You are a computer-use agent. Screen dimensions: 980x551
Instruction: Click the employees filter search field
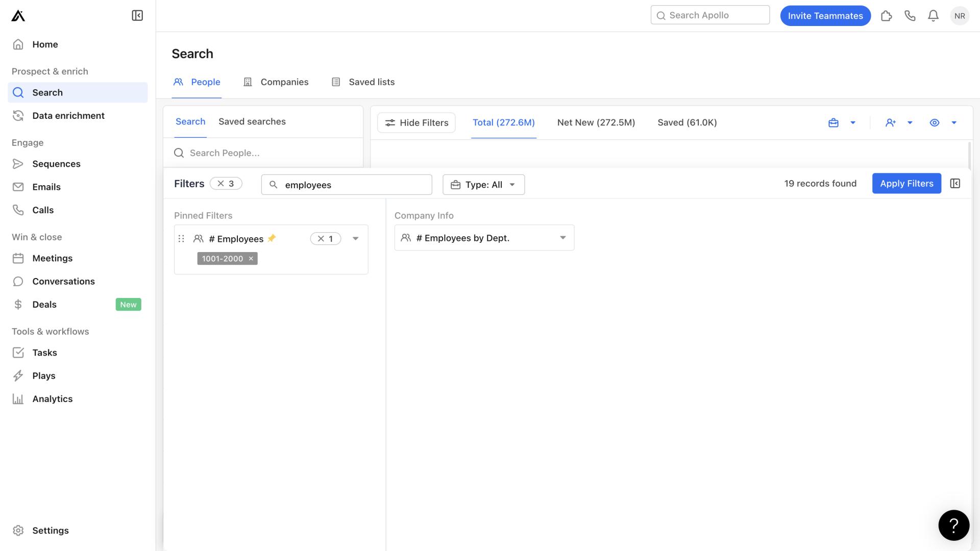[x=347, y=185]
